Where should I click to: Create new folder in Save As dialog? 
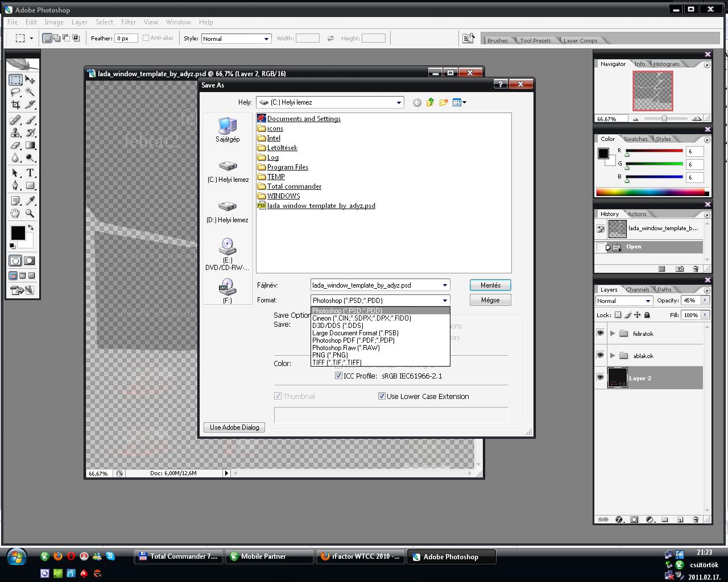click(x=444, y=102)
